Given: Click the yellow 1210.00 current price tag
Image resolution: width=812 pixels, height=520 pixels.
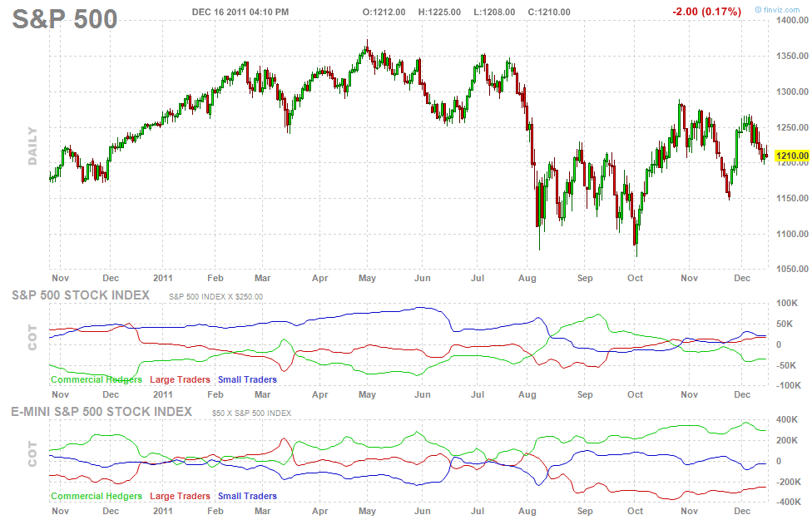Looking at the screenshot, I should point(792,156).
